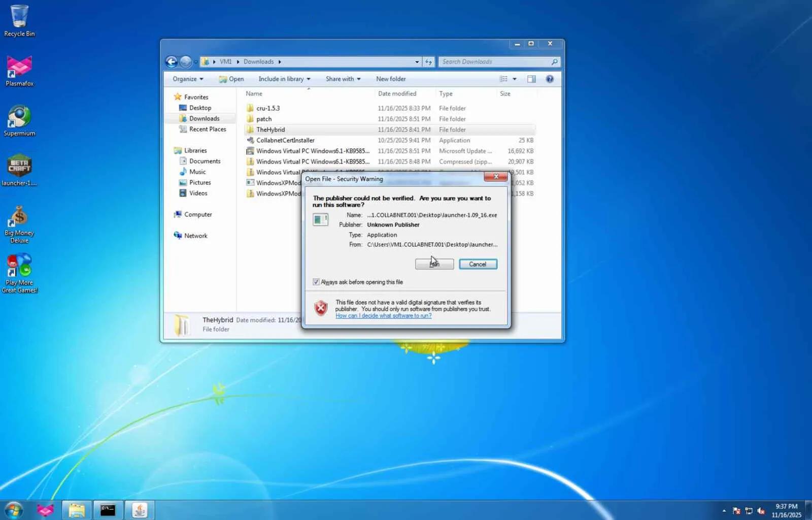812x520 pixels.
Task: Change the view with the views icon
Action: 504,79
